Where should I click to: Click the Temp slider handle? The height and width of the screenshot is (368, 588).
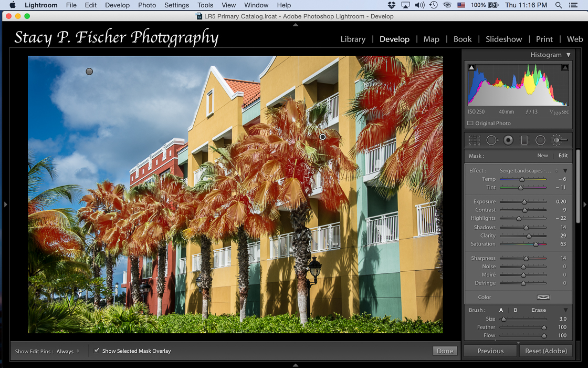click(522, 179)
